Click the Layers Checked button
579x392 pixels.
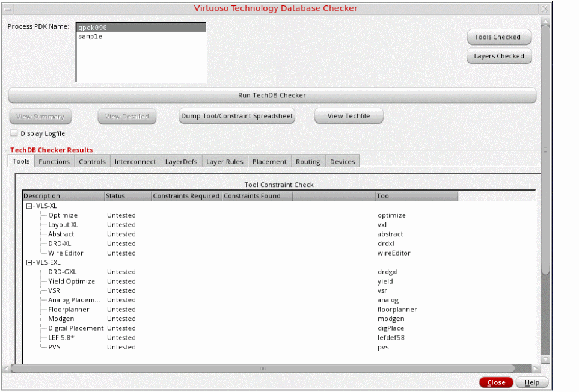[x=499, y=57]
